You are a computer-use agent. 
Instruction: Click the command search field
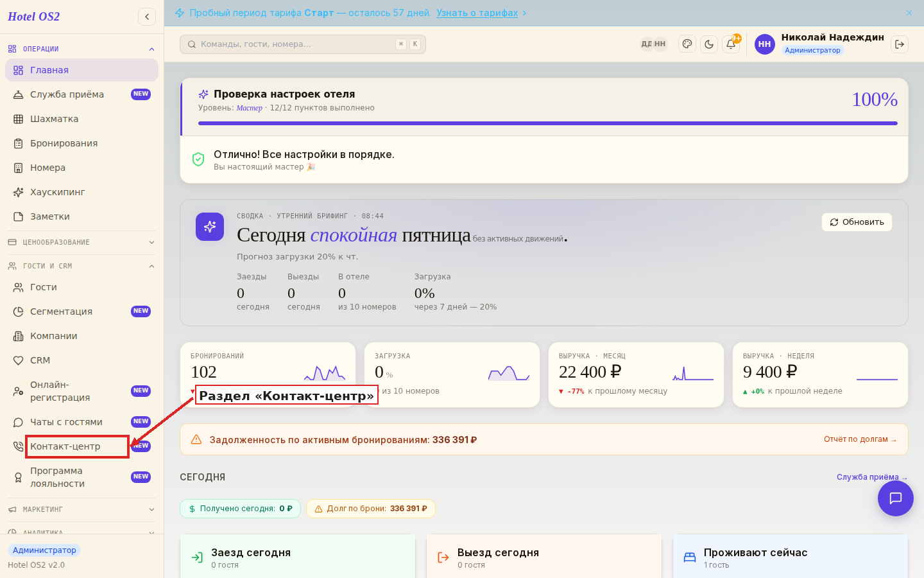[x=303, y=44]
